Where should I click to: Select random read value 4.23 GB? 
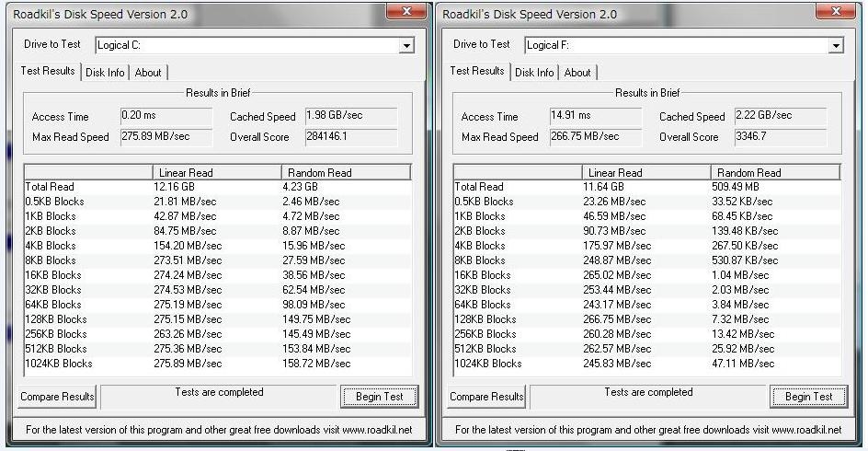(x=300, y=187)
